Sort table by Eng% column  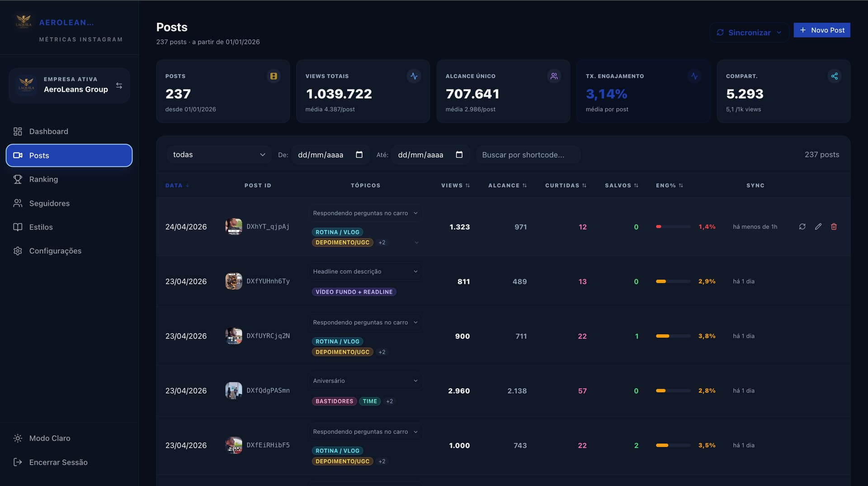[x=669, y=186]
